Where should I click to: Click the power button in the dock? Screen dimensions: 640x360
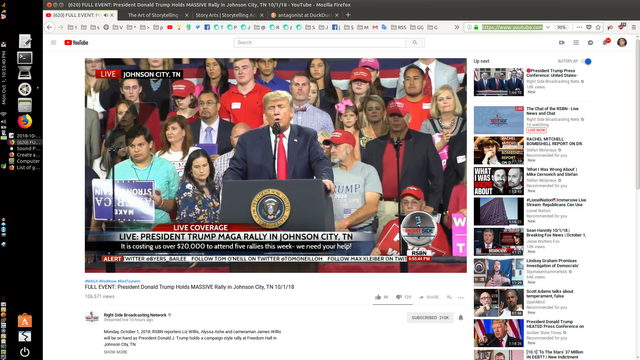[24, 352]
